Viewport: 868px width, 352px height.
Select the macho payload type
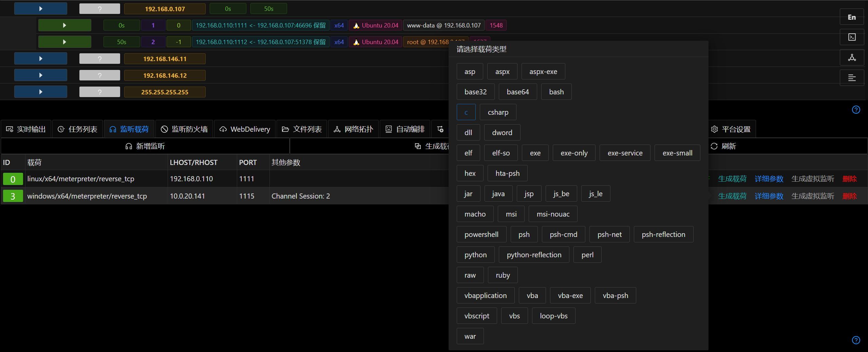coord(475,214)
